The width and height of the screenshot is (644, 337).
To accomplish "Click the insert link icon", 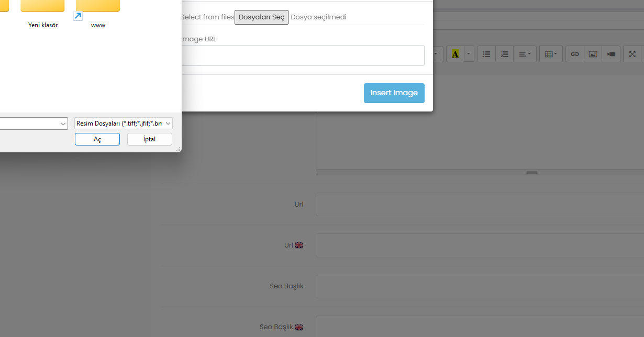I will pyautogui.click(x=574, y=54).
